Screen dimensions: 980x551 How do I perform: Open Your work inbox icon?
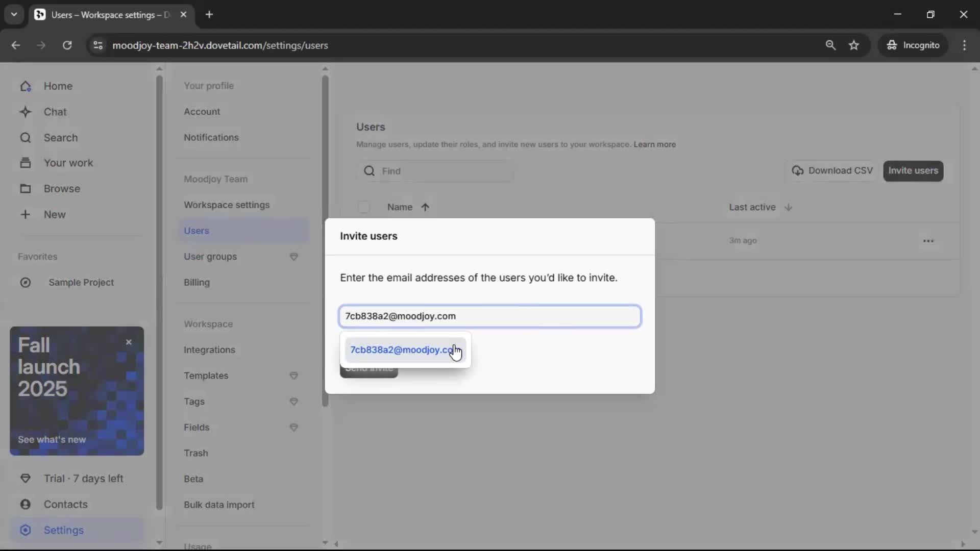[x=26, y=163]
